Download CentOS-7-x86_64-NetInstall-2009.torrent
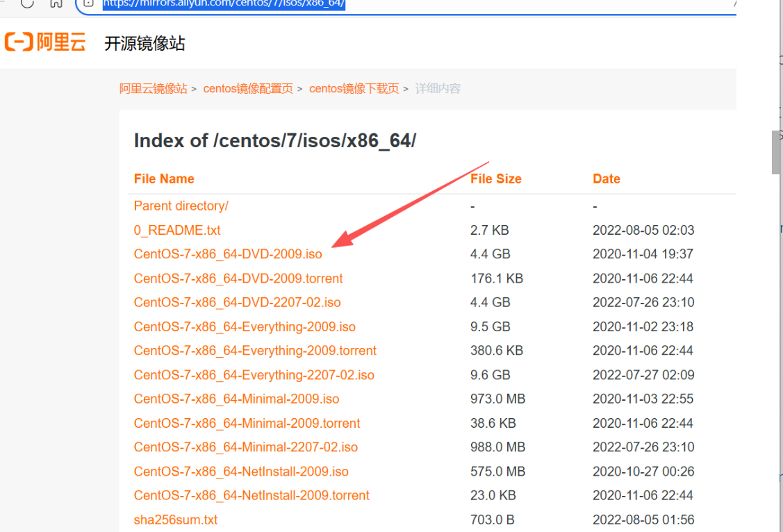The image size is (783, 532). 252,496
